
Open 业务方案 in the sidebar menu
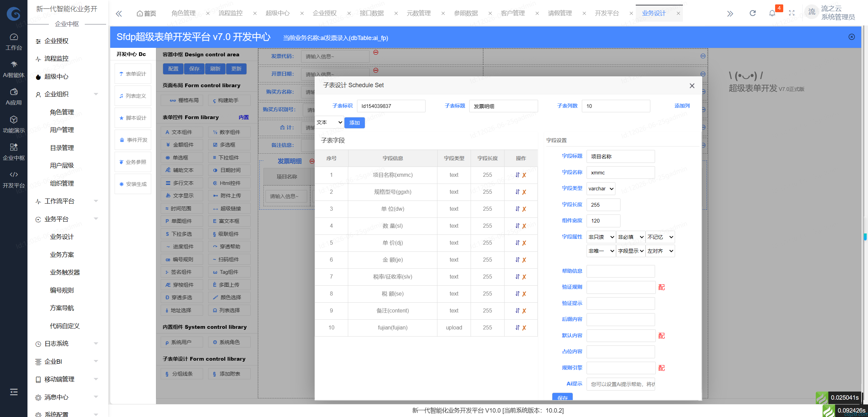tap(62, 255)
